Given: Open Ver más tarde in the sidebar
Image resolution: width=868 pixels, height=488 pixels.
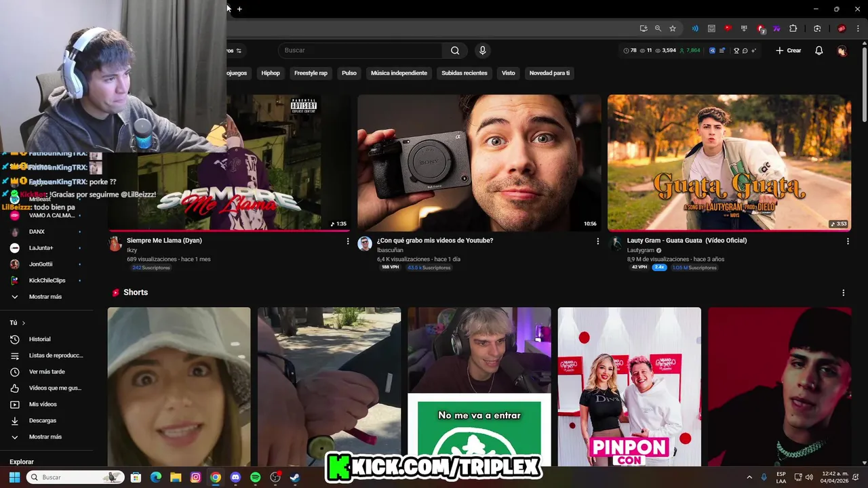Looking at the screenshot, I should (46, 371).
